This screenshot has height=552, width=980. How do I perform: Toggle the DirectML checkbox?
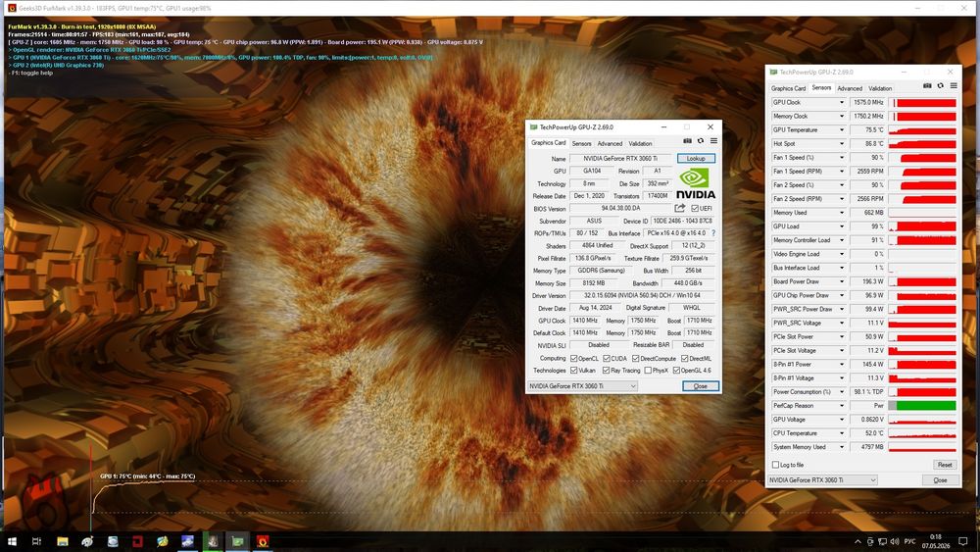(x=684, y=358)
